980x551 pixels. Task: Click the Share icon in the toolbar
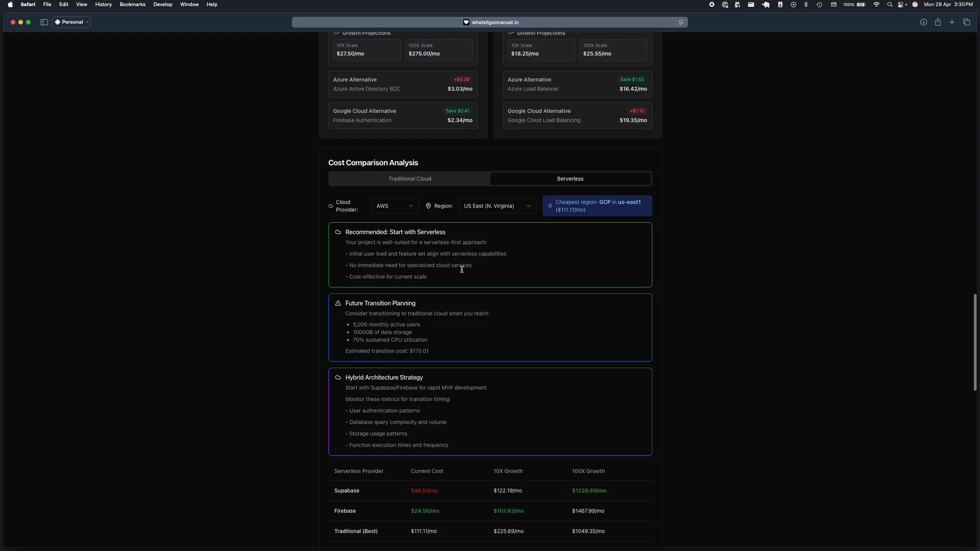tap(938, 22)
